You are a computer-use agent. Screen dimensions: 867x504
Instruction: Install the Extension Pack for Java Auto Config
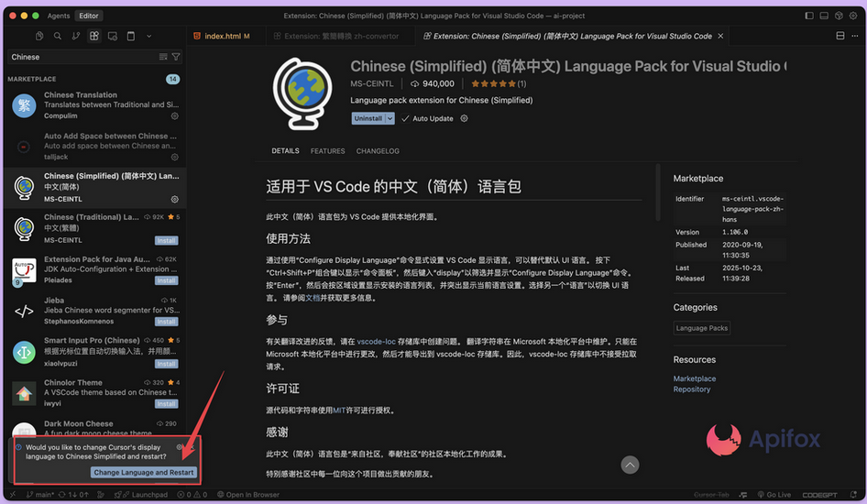point(167,280)
